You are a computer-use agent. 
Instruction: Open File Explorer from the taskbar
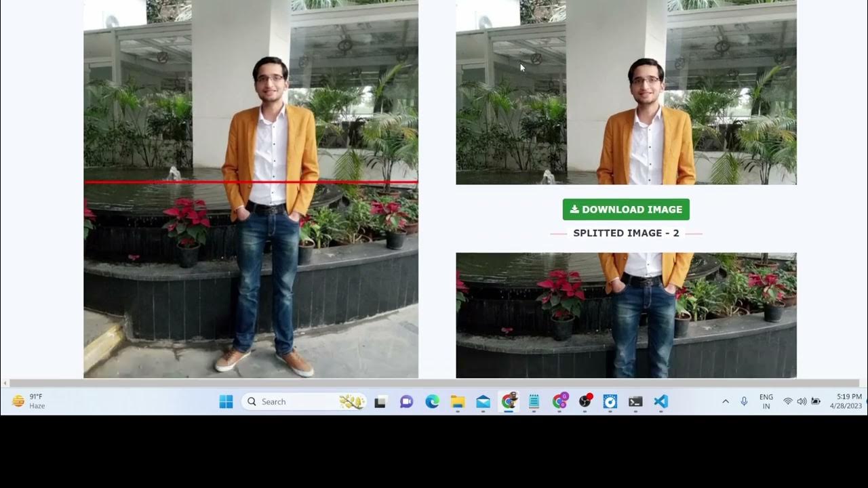pos(458,402)
